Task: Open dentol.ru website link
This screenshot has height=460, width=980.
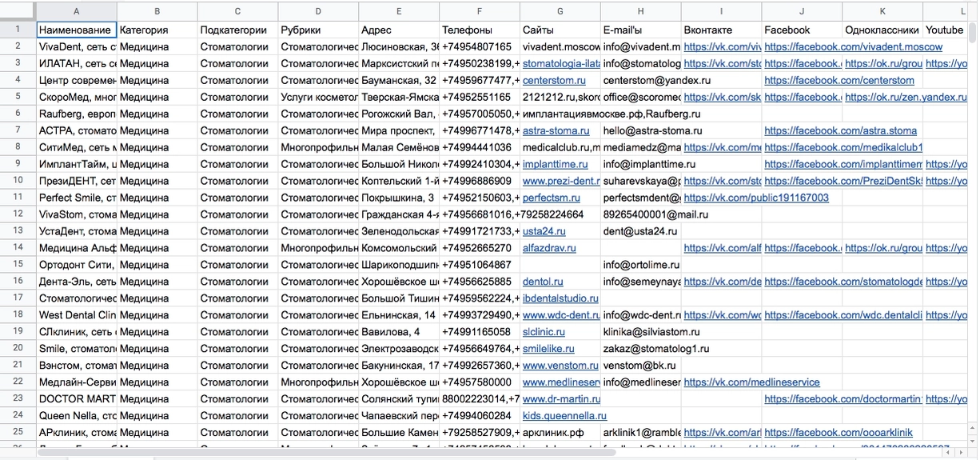Action: pyautogui.click(x=543, y=282)
